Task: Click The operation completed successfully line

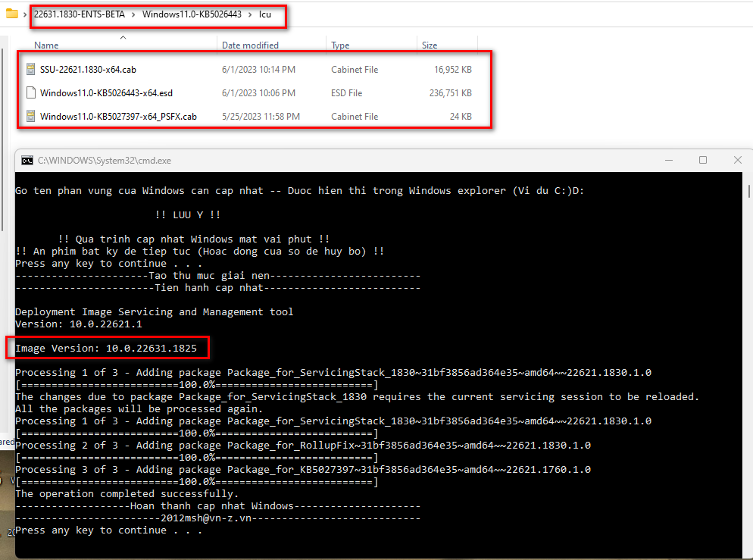Action: point(127,494)
